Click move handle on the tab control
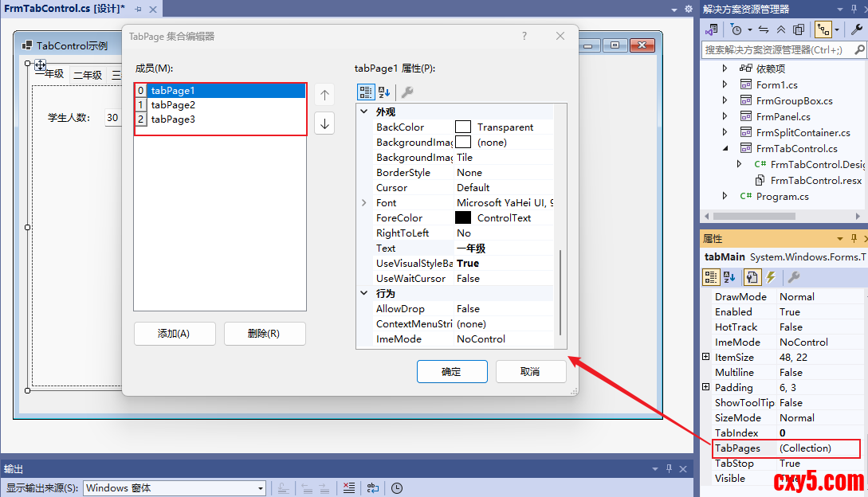The width and height of the screenshot is (868, 497). coord(41,65)
